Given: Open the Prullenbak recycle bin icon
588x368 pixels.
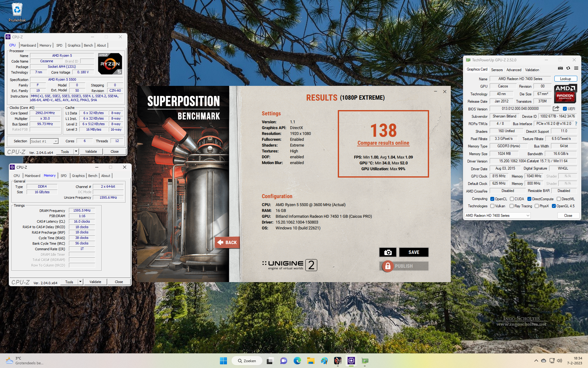Looking at the screenshot, I should click(x=17, y=12).
